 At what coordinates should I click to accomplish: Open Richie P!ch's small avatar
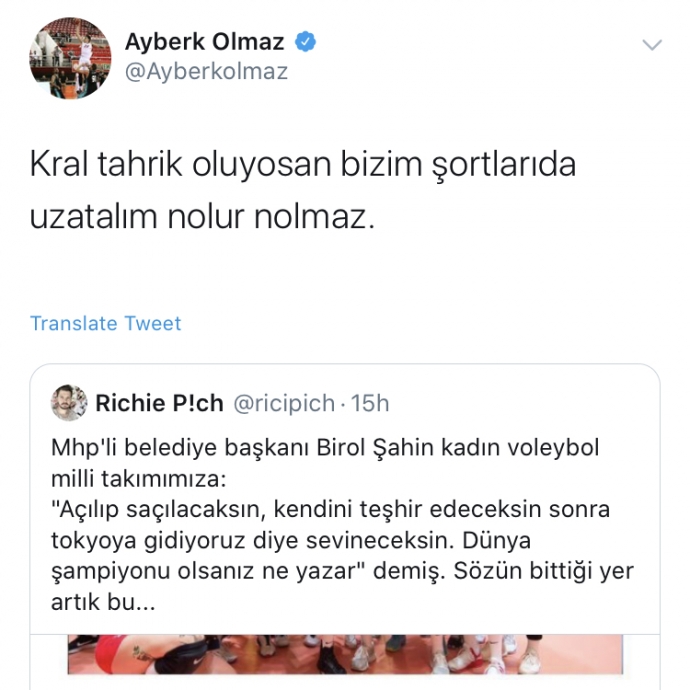[x=69, y=403]
